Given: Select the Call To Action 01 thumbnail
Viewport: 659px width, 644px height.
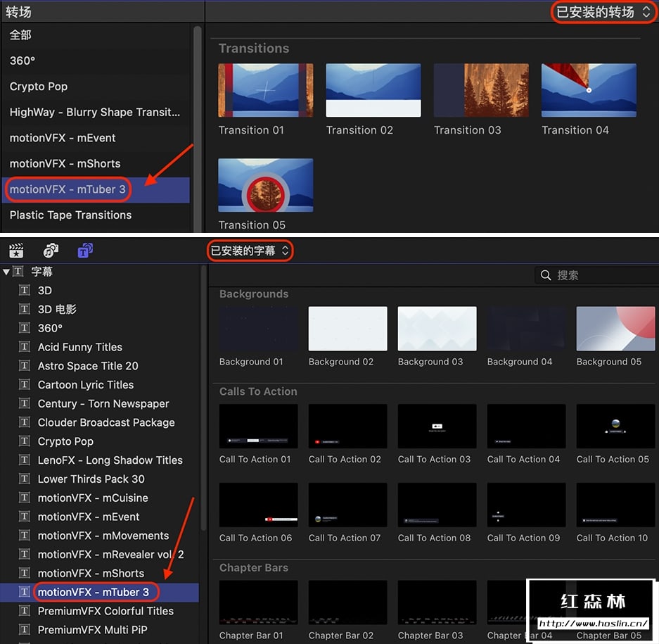Looking at the screenshot, I should click(x=259, y=426).
